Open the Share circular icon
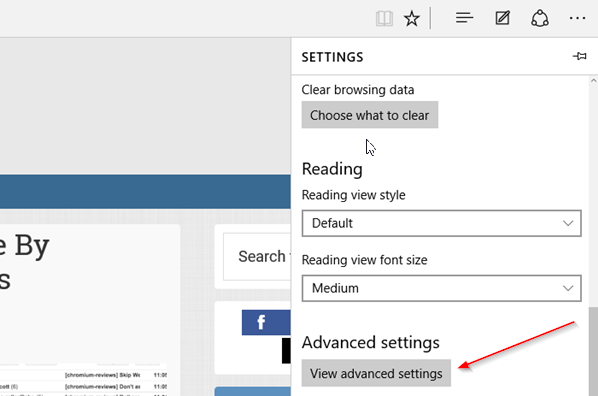 point(540,18)
